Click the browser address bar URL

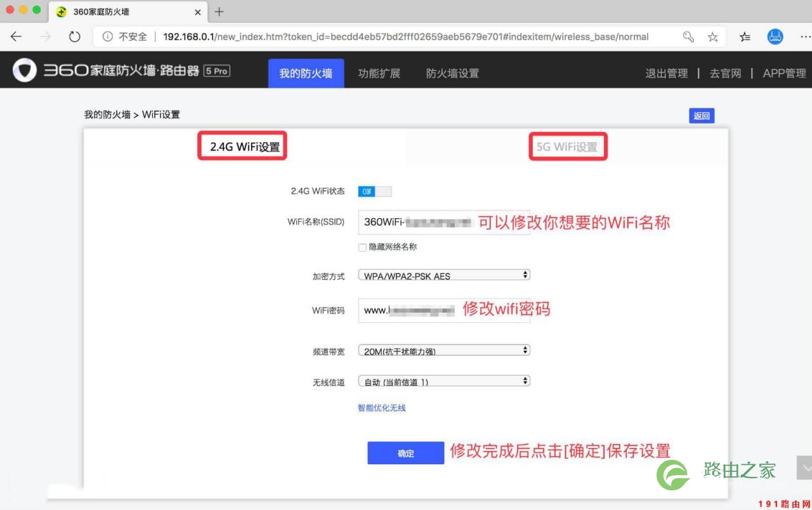coord(406,37)
